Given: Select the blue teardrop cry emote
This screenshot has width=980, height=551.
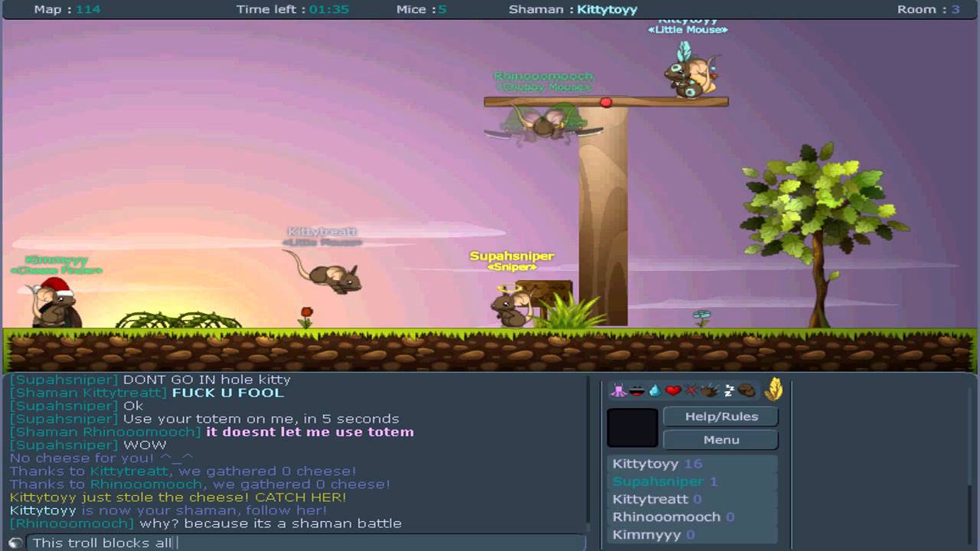Looking at the screenshot, I should pos(655,390).
